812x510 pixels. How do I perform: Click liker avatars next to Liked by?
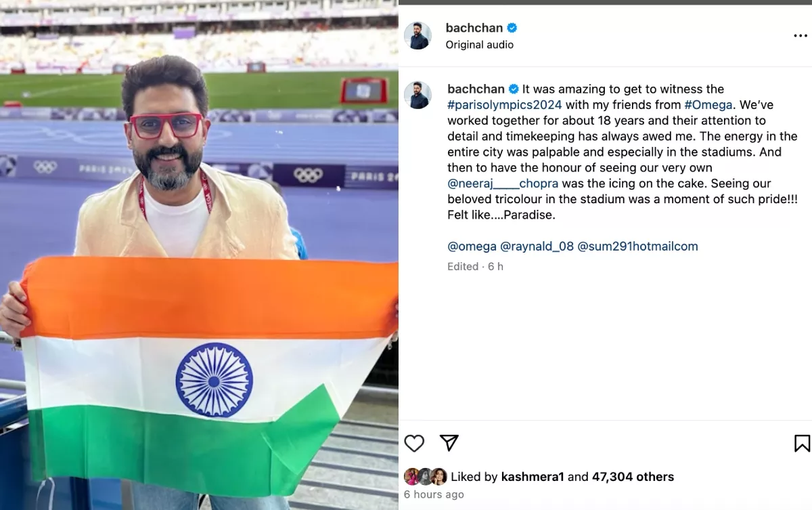pos(426,476)
